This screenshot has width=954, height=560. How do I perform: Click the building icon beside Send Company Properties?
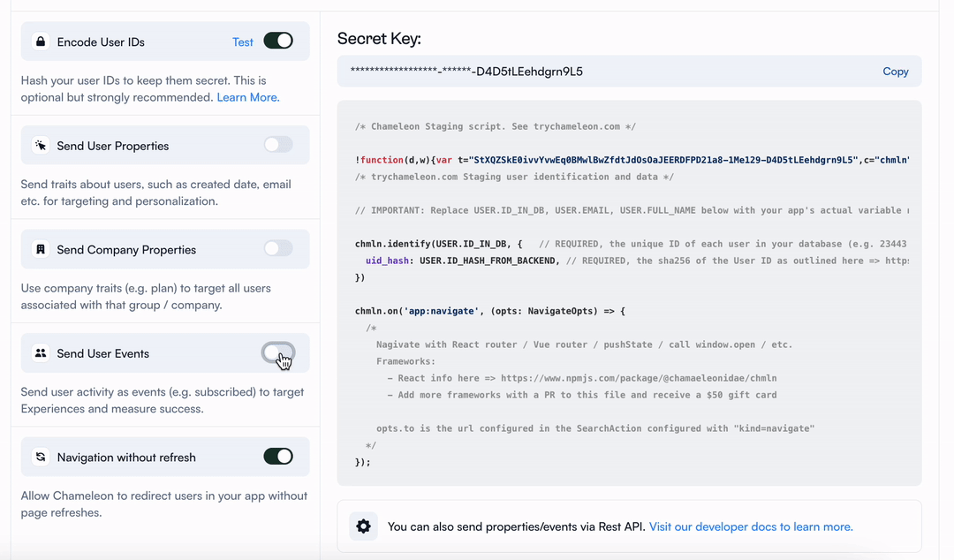41,249
